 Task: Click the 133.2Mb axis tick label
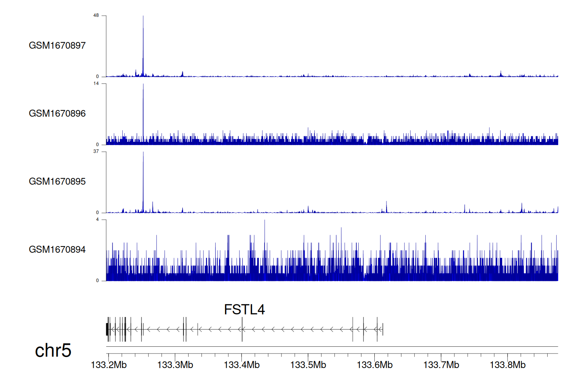[x=109, y=365]
